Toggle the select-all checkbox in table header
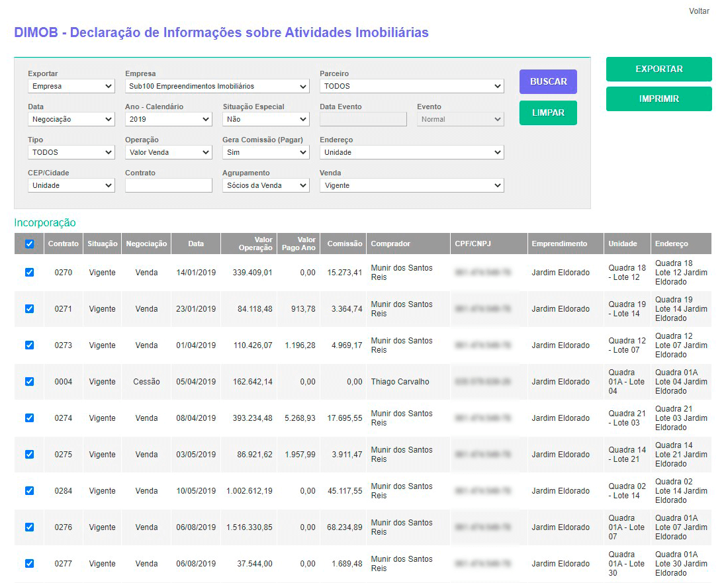The image size is (728, 583). (29, 244)
